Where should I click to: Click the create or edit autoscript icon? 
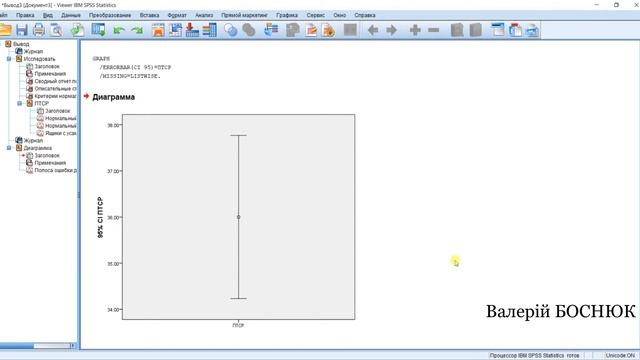coord(311,30)
